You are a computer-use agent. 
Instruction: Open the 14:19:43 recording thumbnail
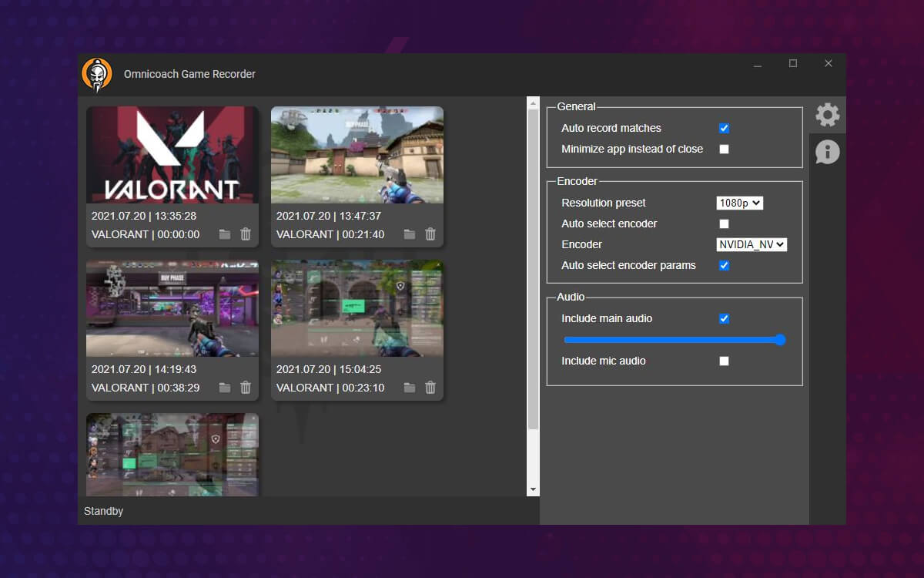coord(172,308)
